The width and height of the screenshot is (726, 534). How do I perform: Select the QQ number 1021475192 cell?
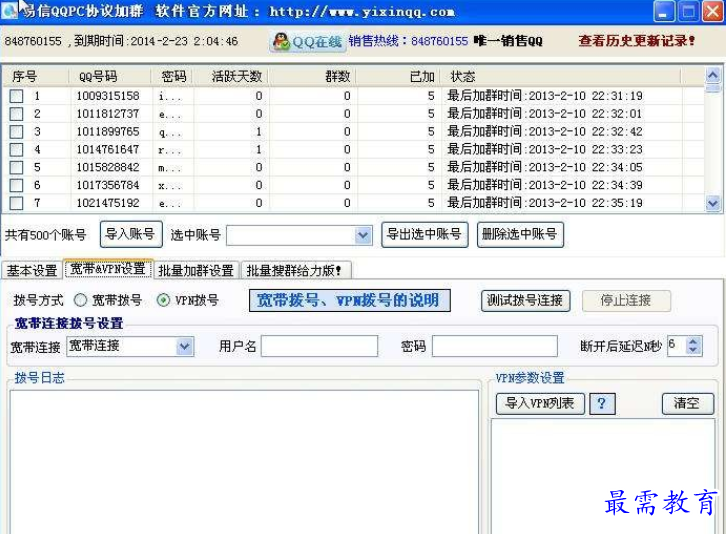tap(108, 203)
